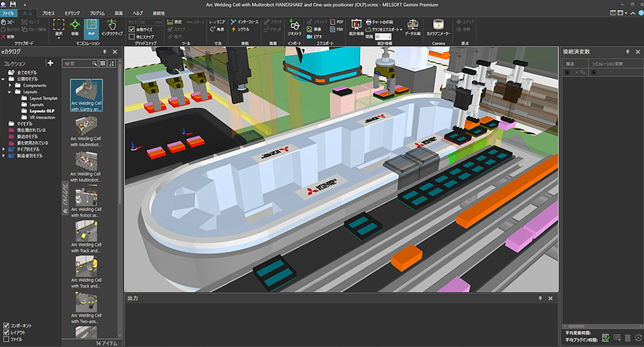Open カメラアニメーター camera animator
Viewport: 644px width, 347px height.
click(x=439, y=27)
